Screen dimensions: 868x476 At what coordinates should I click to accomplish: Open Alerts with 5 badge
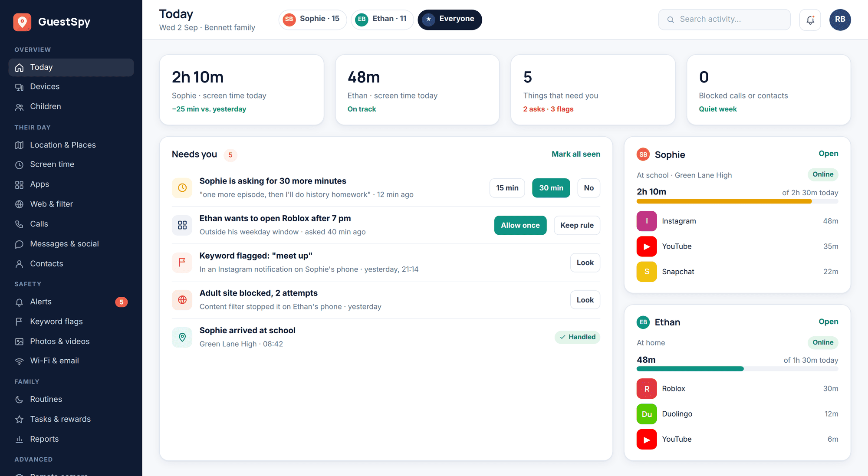tap(71, 302)
